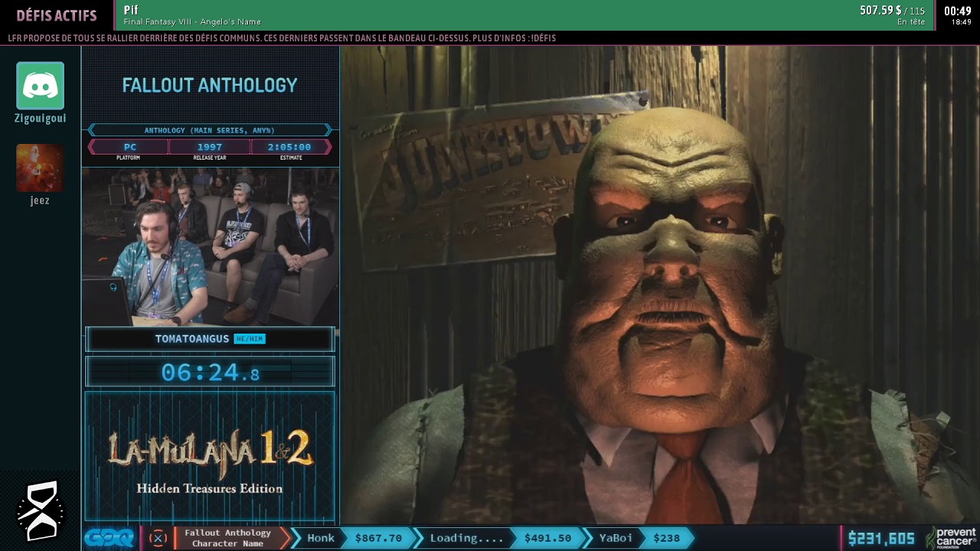The height and width of the screenshot is (551, 980).
Task: Click the circled X icon beside Fallout Anthology
Action: (158, 538)
